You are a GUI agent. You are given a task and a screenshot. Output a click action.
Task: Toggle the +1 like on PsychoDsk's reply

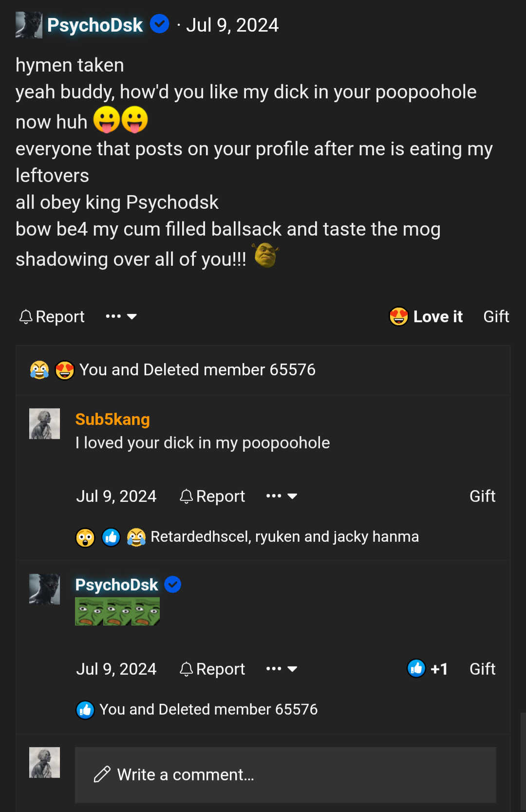(x=428, y=669)
